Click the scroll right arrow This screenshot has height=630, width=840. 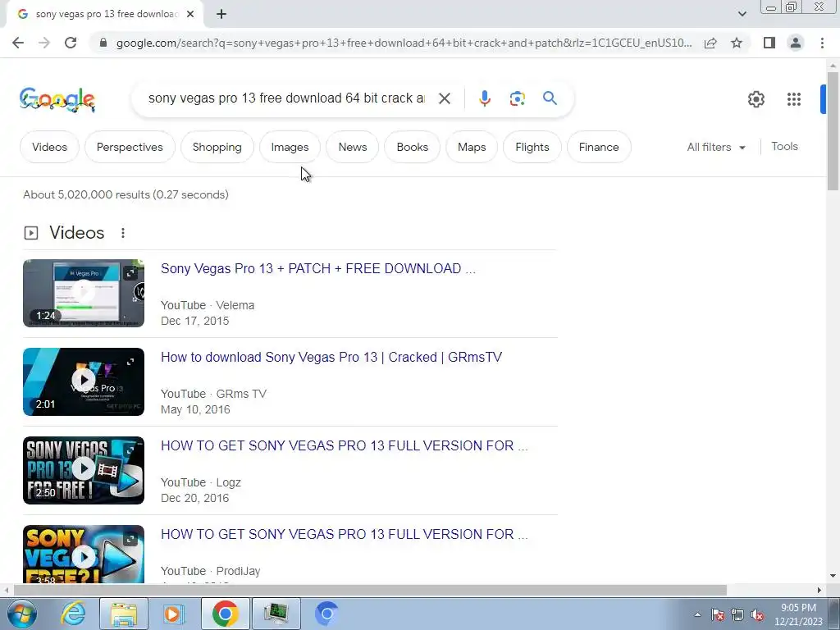pyautogui.click(x=819, y=590)
